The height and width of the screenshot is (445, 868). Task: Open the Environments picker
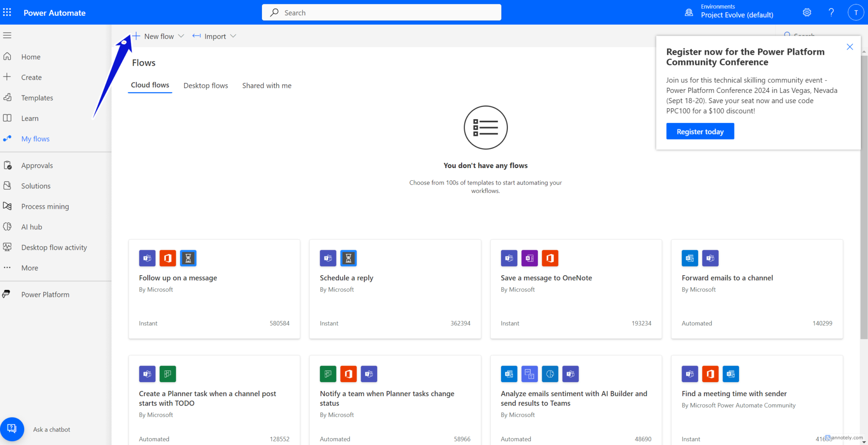pyautogui.click(x=737, y=11)
